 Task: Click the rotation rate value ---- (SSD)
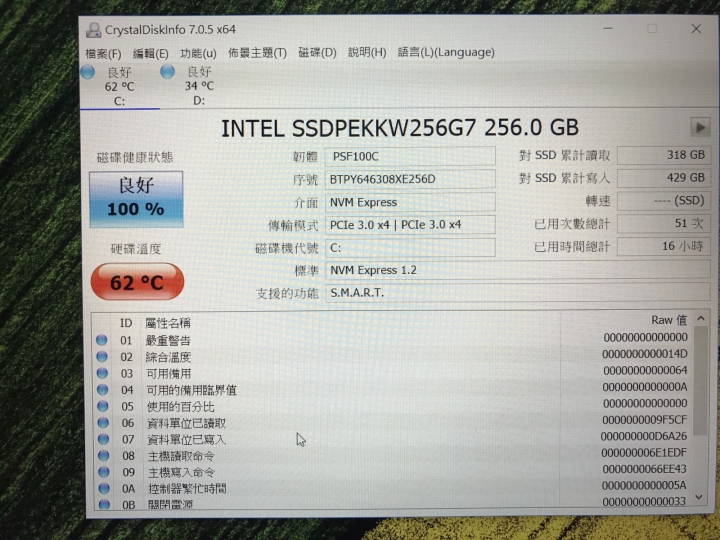(664, 201)
